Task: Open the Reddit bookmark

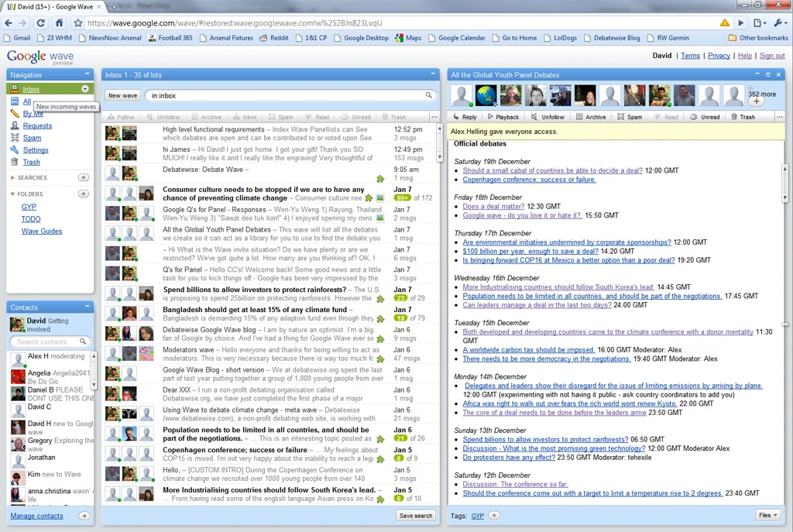Action: (x=273, y=38)
